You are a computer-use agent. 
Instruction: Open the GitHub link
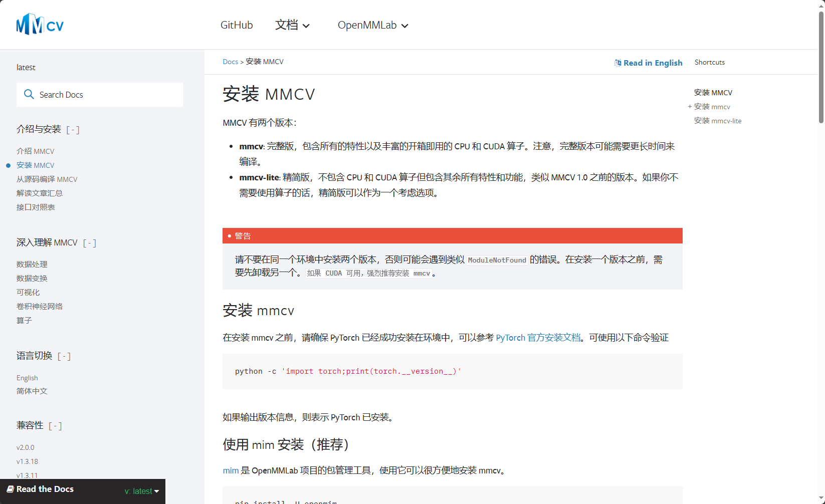(x=236, y=25)
